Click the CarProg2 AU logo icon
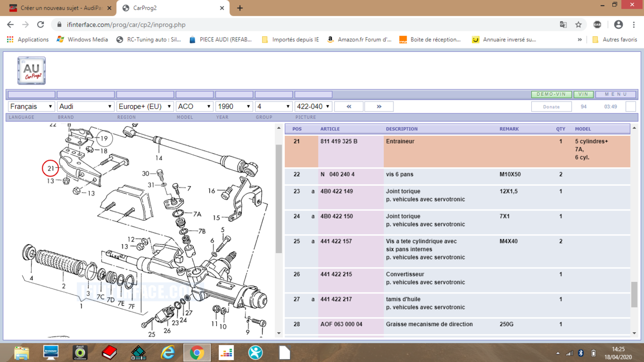Screen dimensions: 644x362 [x=32, y=70]
